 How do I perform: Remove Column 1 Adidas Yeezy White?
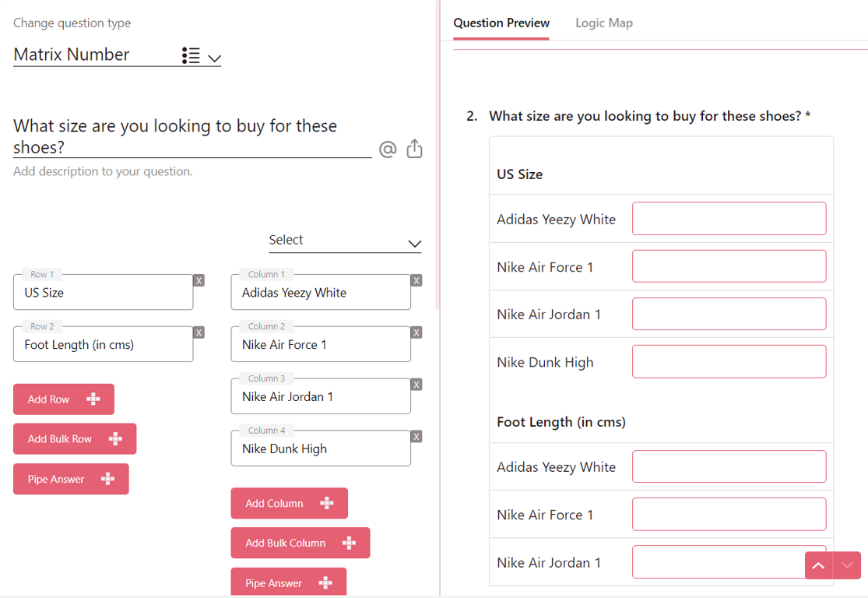[x=416, y=280]
